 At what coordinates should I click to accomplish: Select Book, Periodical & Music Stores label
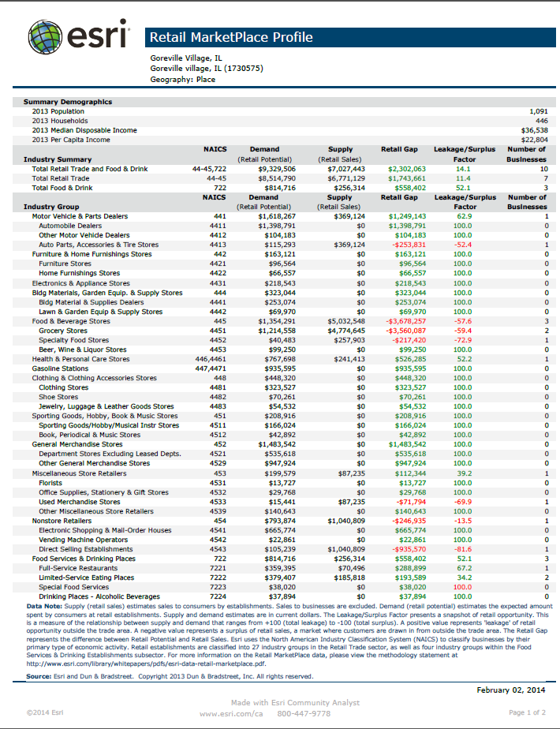tap(90, 436)
